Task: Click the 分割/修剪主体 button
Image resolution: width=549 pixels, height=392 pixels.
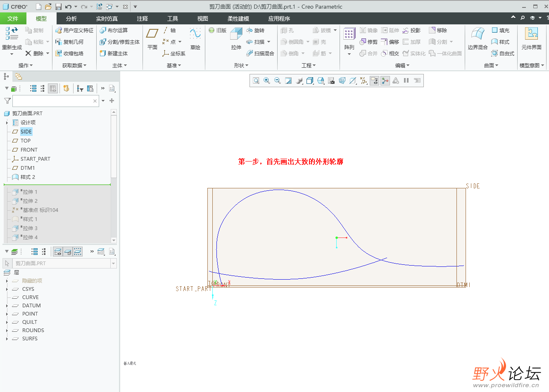Action: click(x=120, y=42)
